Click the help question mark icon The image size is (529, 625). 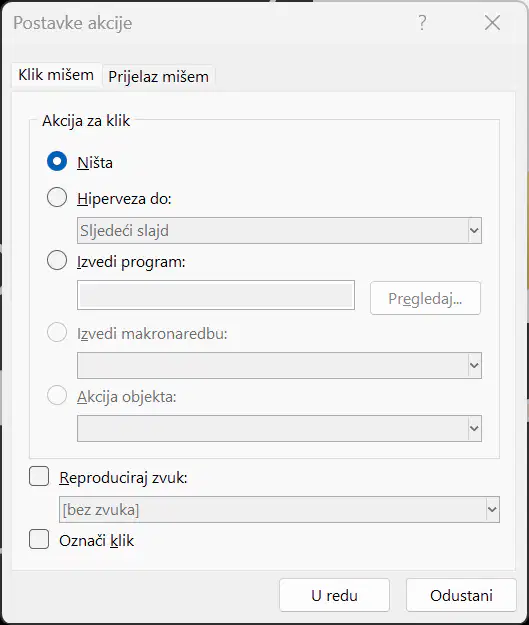click(x=422, y=23)
